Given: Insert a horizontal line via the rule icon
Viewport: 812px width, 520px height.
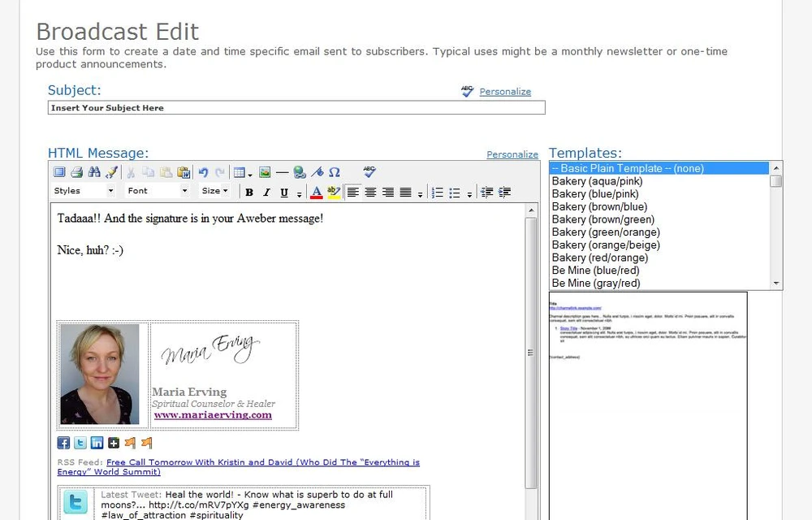Looking at the screenshot, I should tap(282, 172).
